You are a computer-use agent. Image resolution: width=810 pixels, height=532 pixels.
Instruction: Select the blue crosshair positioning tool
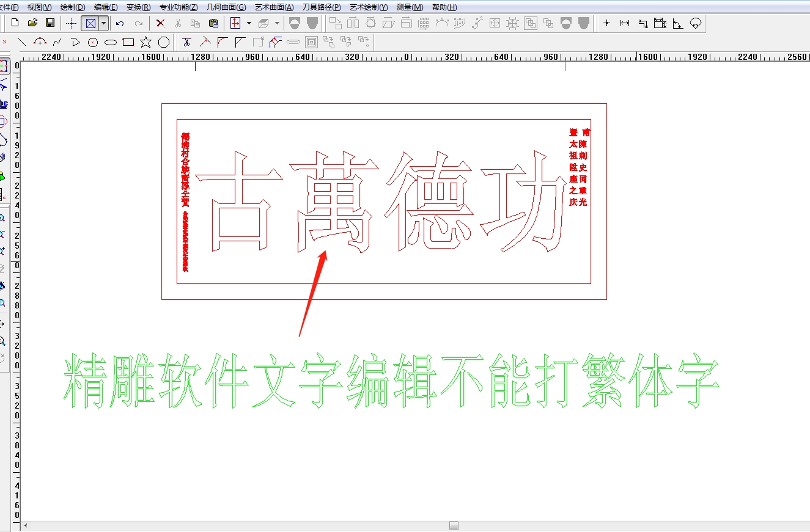pyautogui.click(x=72, y=23)
